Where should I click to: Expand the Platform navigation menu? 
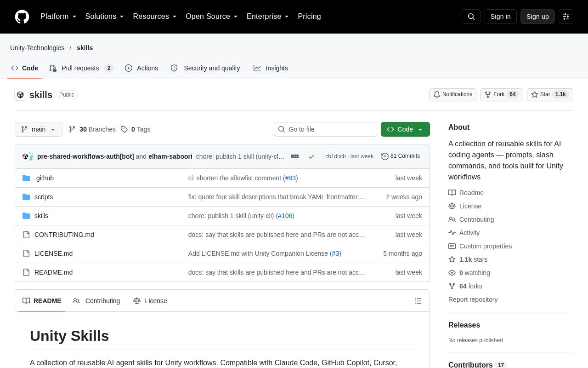58,17
